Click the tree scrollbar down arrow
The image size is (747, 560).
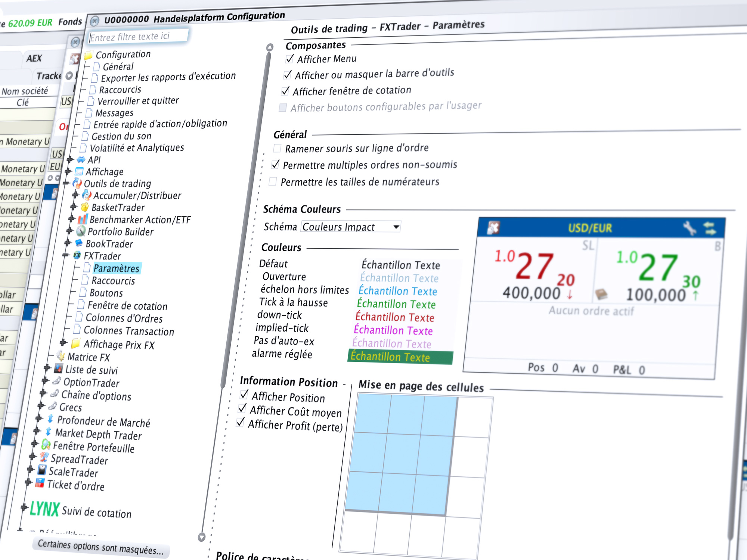tap(202, 537)
